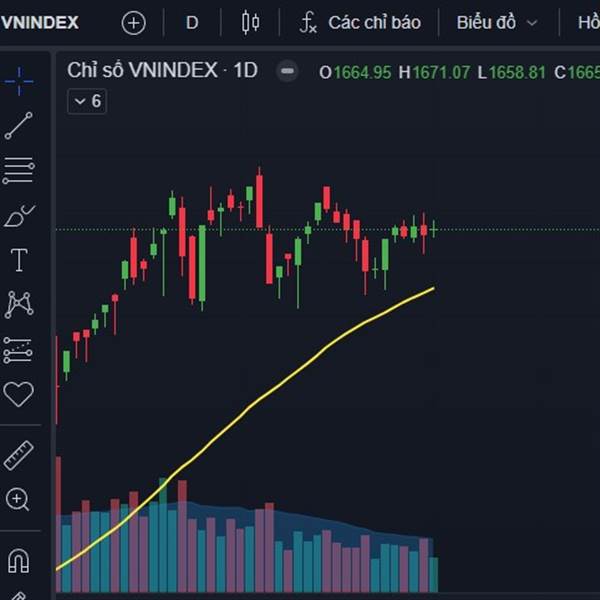Click the add symbol plus button

[133, 22]
